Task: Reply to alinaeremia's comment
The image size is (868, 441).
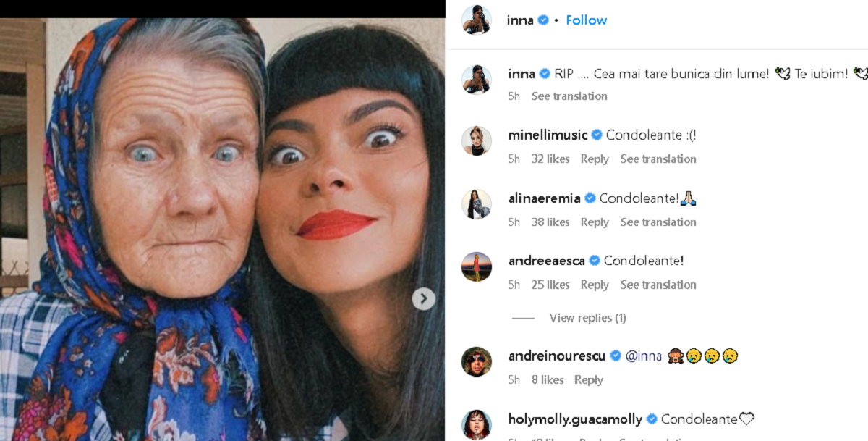Action: pos(595,222)
